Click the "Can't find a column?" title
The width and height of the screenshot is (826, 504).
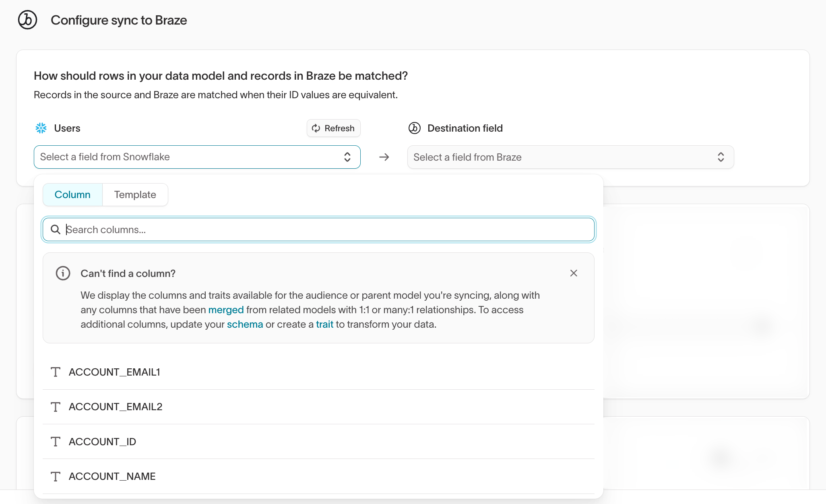coord(128,273)
